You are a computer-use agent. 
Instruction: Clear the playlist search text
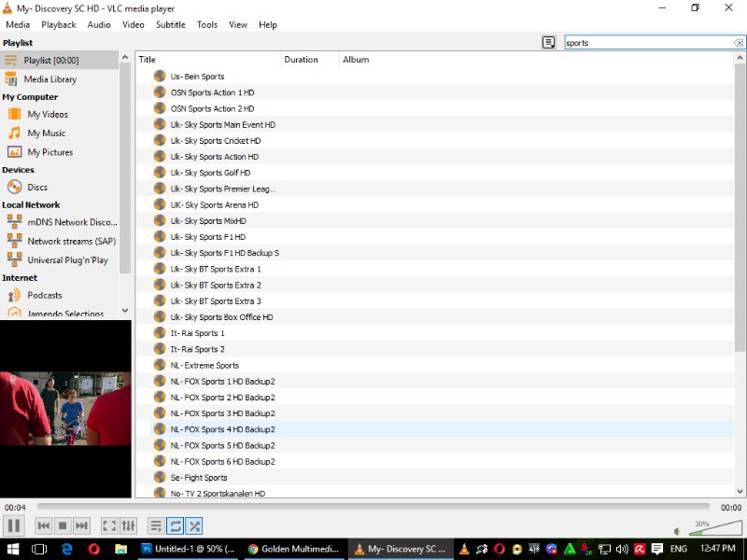(738, 43)
